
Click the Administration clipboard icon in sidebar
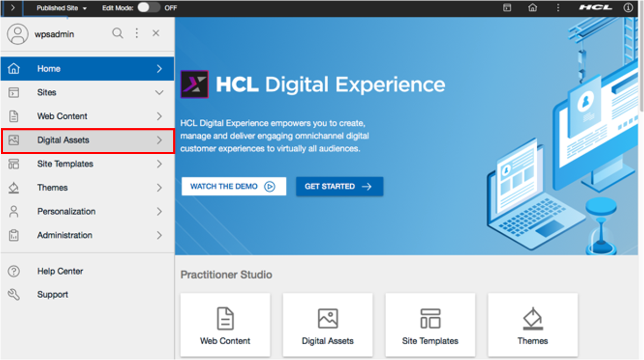[x=14, y=235]
